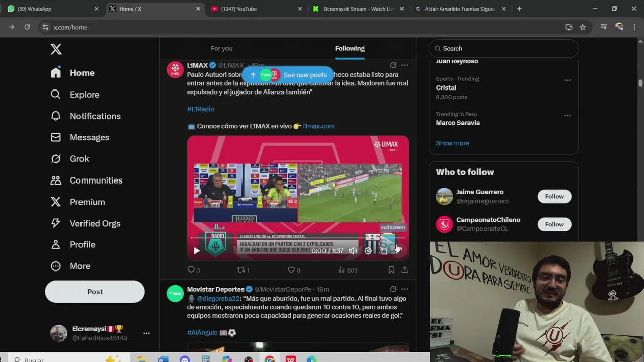Open the #AlÁngulo hashtag
The width and height of the screenshot is (644, 362).
pyautogui.click(x=202, y=333)
